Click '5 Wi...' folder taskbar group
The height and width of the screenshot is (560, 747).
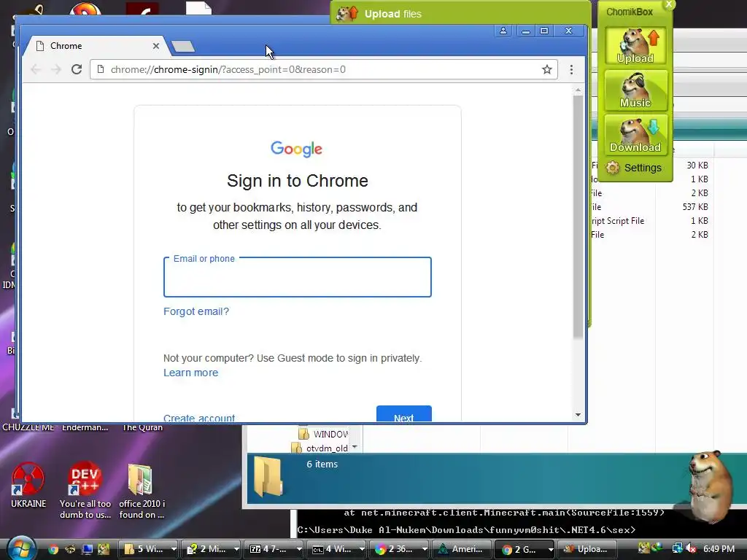(144, 549)
